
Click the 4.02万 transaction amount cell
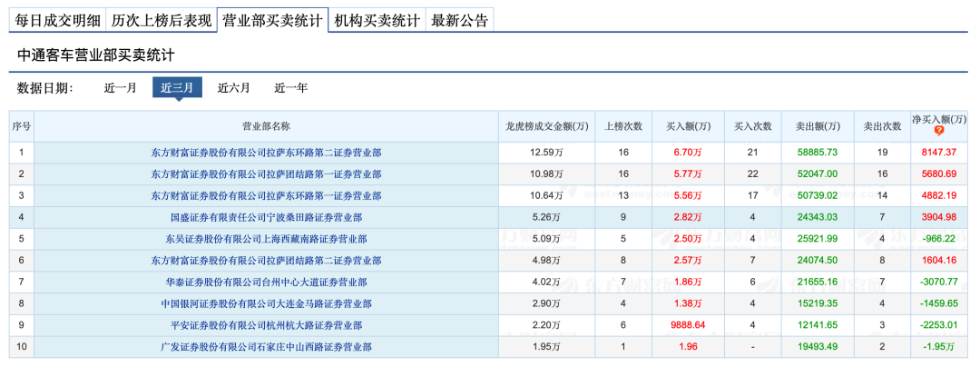pyautogui.click(x=546, y=282)
